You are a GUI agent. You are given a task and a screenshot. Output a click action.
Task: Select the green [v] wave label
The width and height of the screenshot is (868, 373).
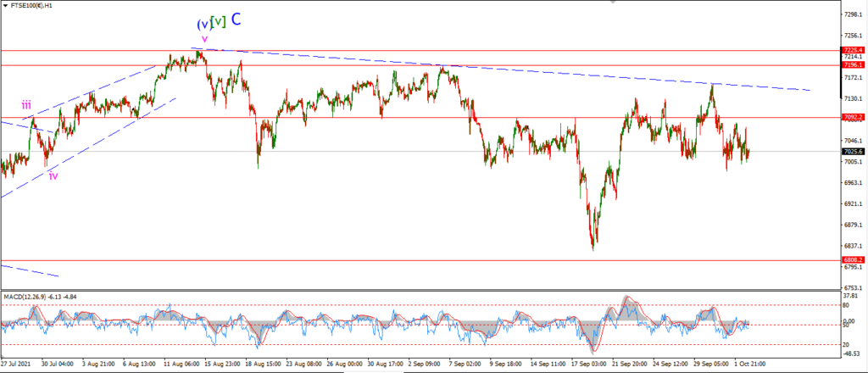(219, 21)
